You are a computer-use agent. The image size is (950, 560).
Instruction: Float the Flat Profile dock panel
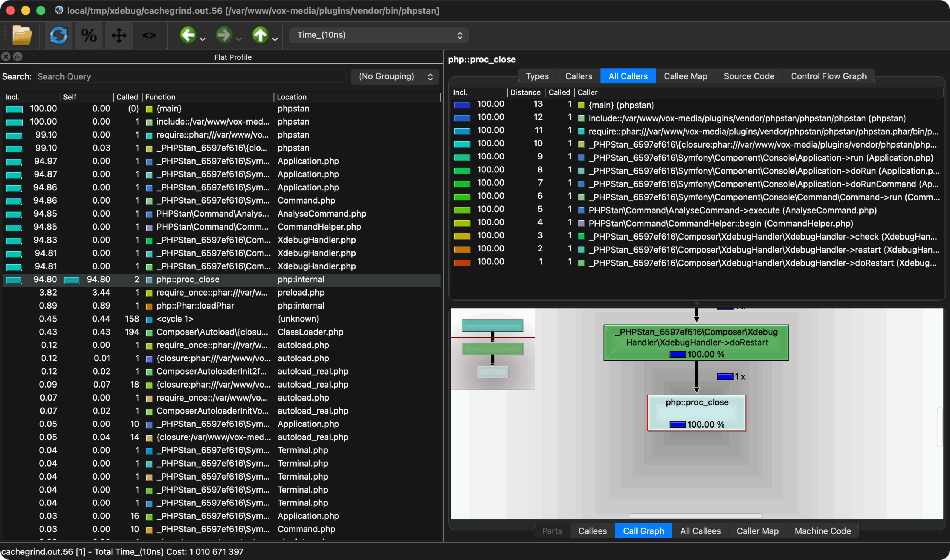[18, 57]
